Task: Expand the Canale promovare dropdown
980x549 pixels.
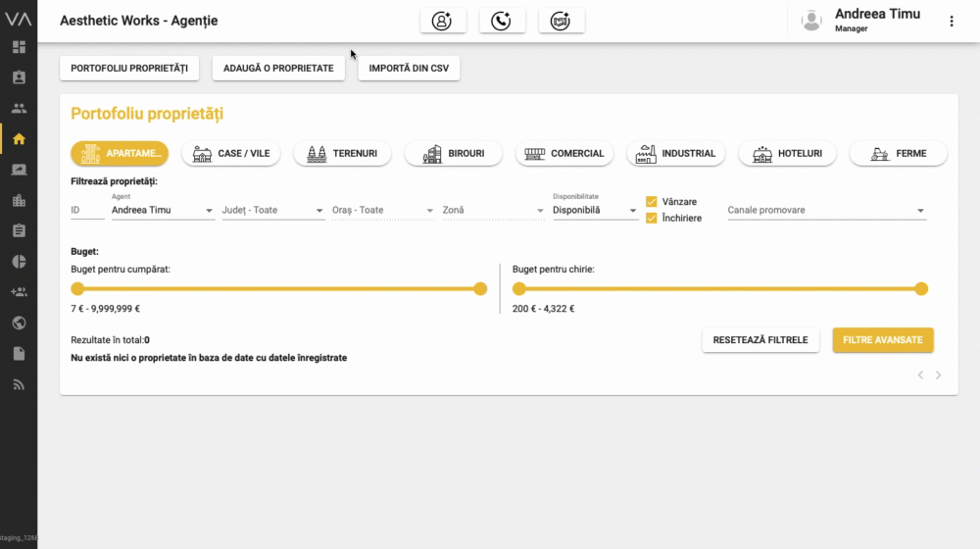Action: tap(826, 210)
